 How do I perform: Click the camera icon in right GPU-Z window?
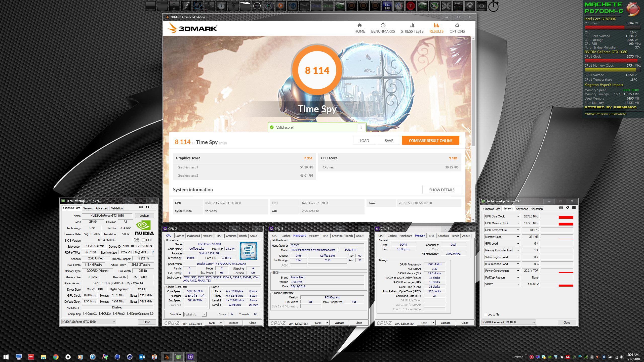[561, 207]
